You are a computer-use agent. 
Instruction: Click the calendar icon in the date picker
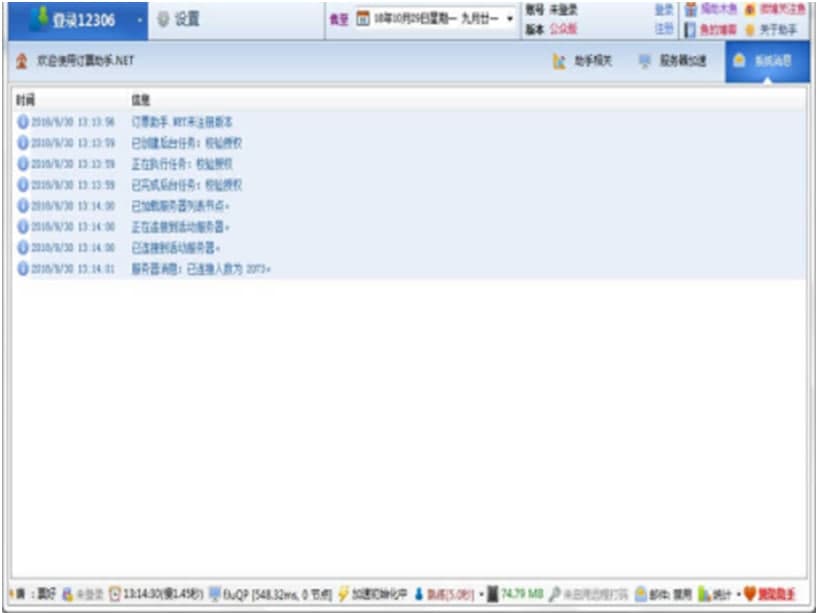coord(363,19)
